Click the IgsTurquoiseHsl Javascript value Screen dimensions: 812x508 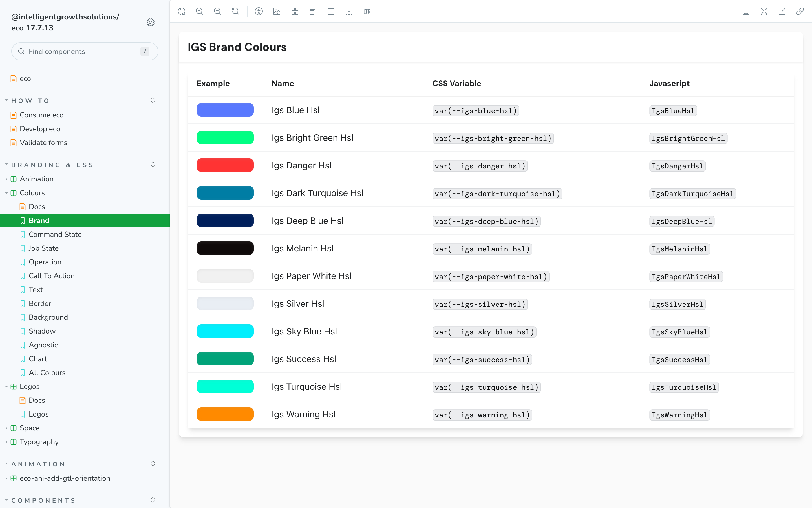[684, 387]
